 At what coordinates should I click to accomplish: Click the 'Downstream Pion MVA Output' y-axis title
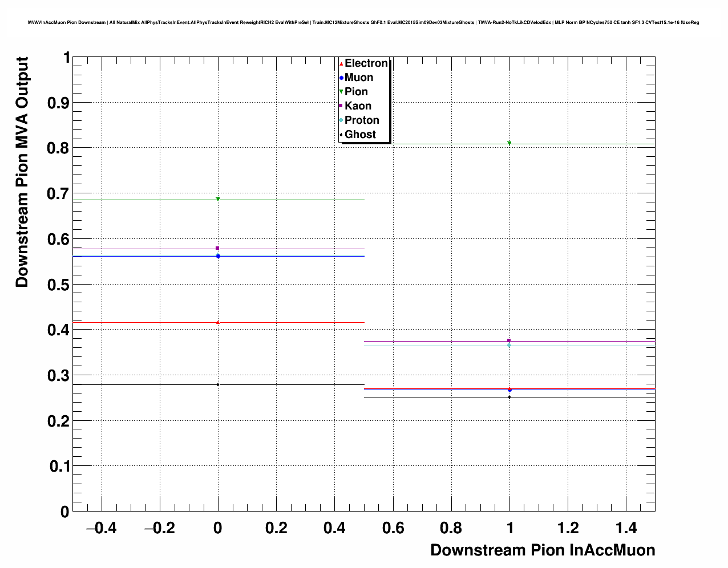pos(22,172)
